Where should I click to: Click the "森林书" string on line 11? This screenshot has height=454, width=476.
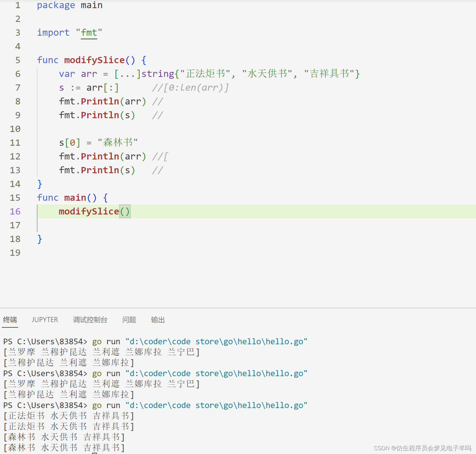117,143
